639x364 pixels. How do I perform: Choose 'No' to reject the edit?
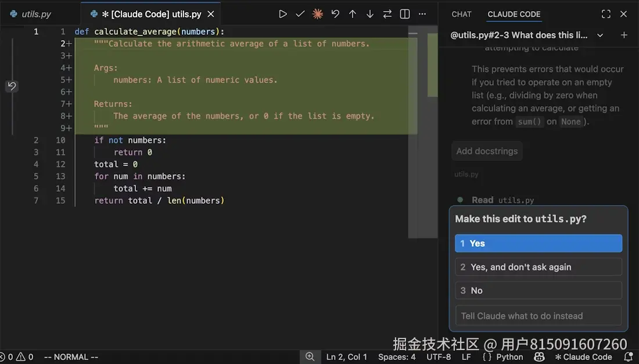click(x=538, y=290)
